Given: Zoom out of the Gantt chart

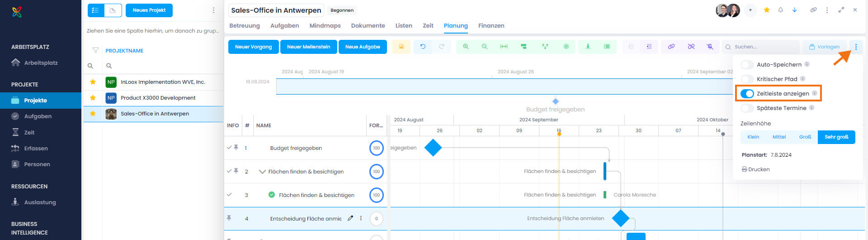Looking at the screenshot, I should pos(485,47).
